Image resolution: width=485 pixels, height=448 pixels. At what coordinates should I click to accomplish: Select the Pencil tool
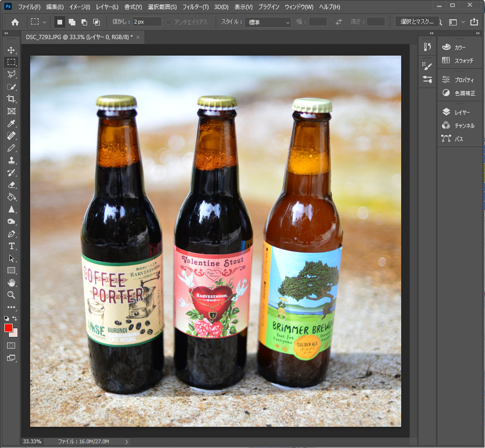click(x=11, y=148)
